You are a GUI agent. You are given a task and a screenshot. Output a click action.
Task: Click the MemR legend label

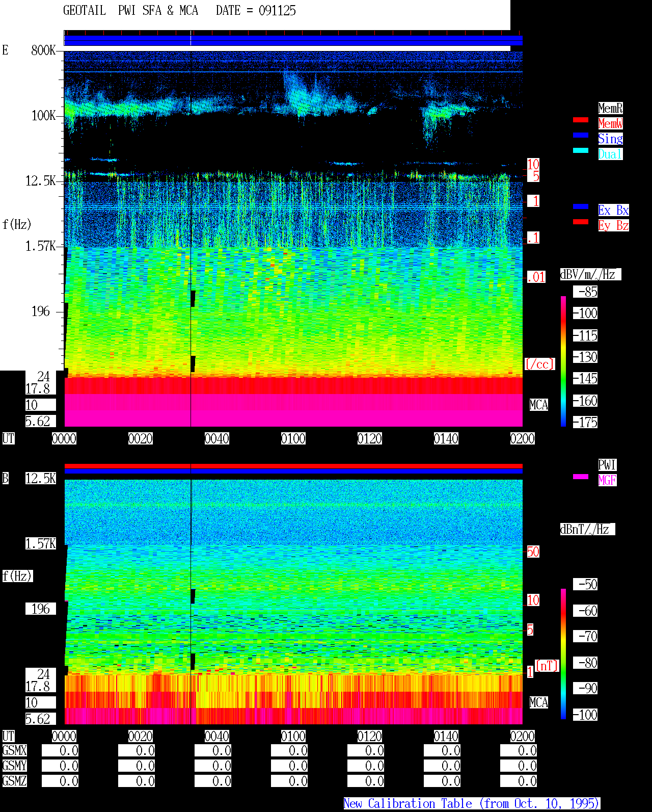(610, 108)
